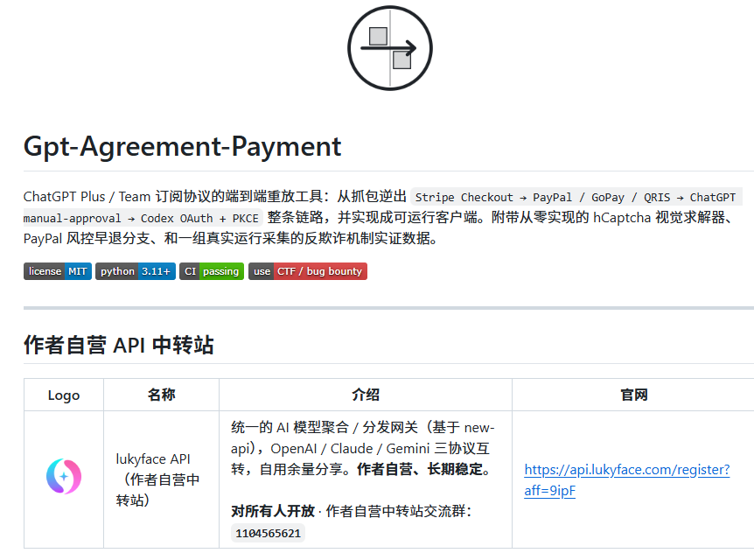
Task: Open the python 3.11+ badge
Action: pos(136,271)
